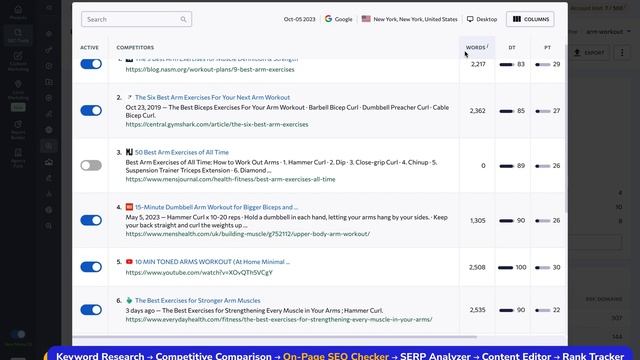Click the Projects home icon in left sidebar
The image size is (640, 360).
point(18,9)
